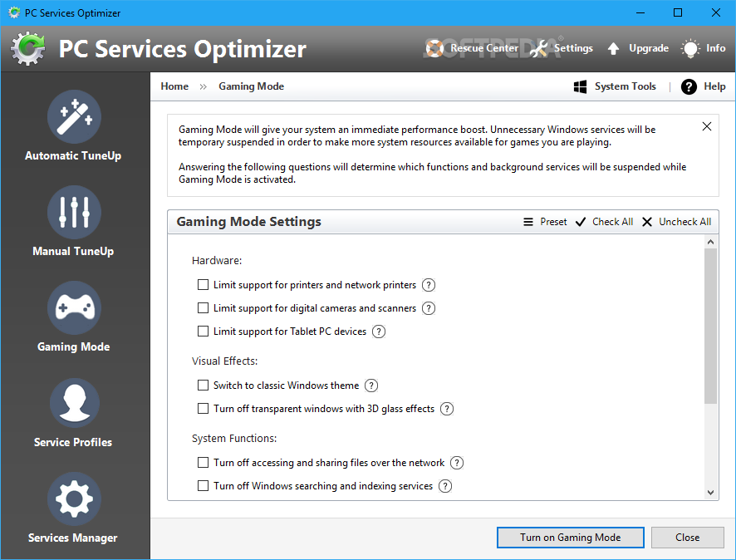Dismiss the Gaming Mode description box
Image resolution: width=736 pixels, height=560 pixels.
coord(706,126)
